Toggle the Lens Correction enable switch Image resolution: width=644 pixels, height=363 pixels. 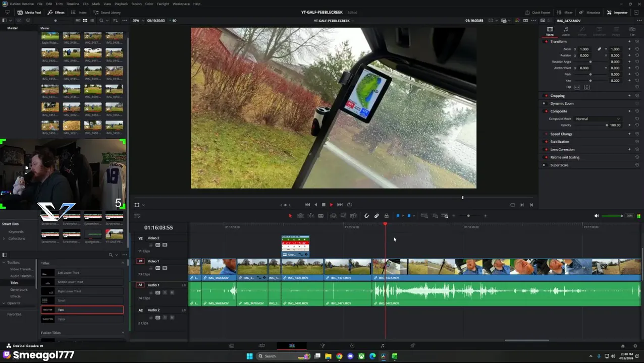[546, 149]
